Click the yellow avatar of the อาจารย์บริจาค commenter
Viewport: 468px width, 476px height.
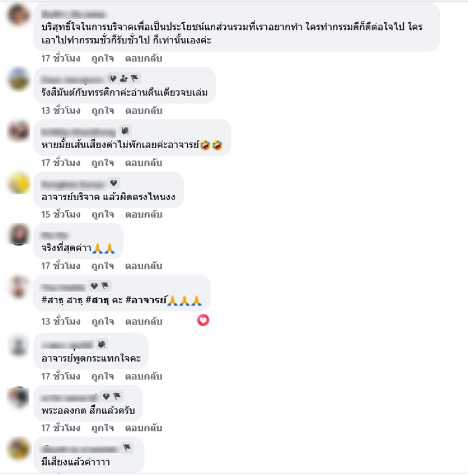point(18,183)
